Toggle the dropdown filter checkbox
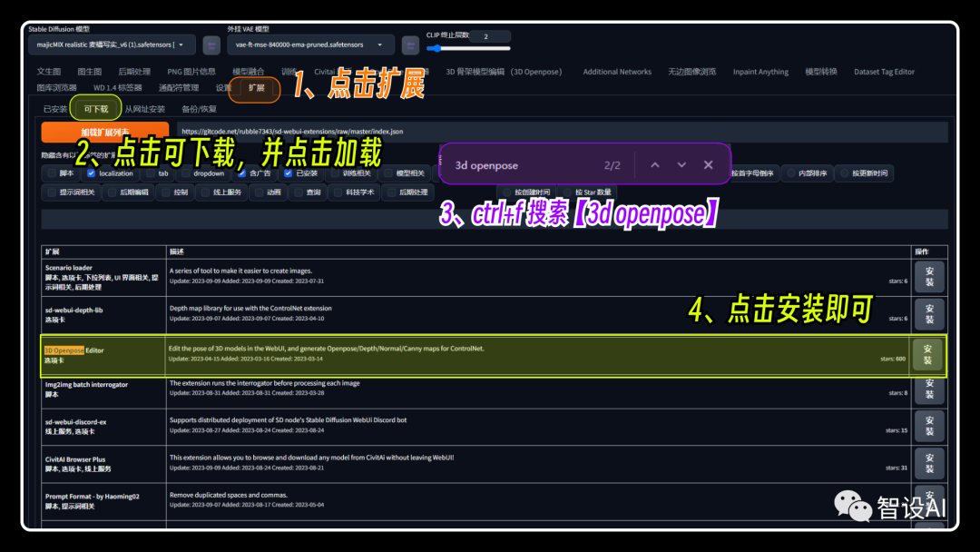Image resolution: width=980 pixels, height=552 pixels. click(186, 173)
